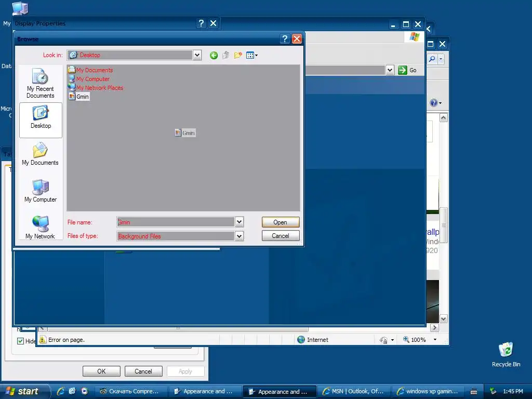
Task: Click the Files of type Background Files box
Action: pos(176,236)
